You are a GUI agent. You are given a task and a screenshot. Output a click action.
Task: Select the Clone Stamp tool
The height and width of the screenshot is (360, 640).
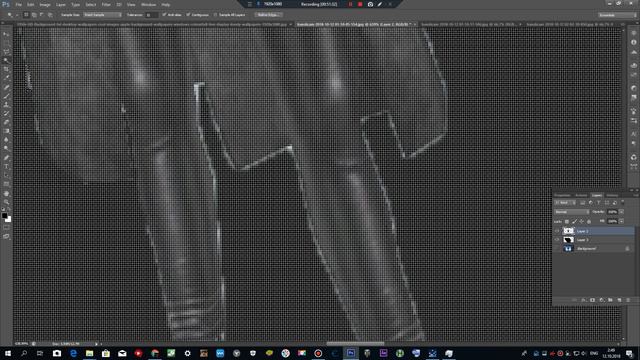[6, 105]
